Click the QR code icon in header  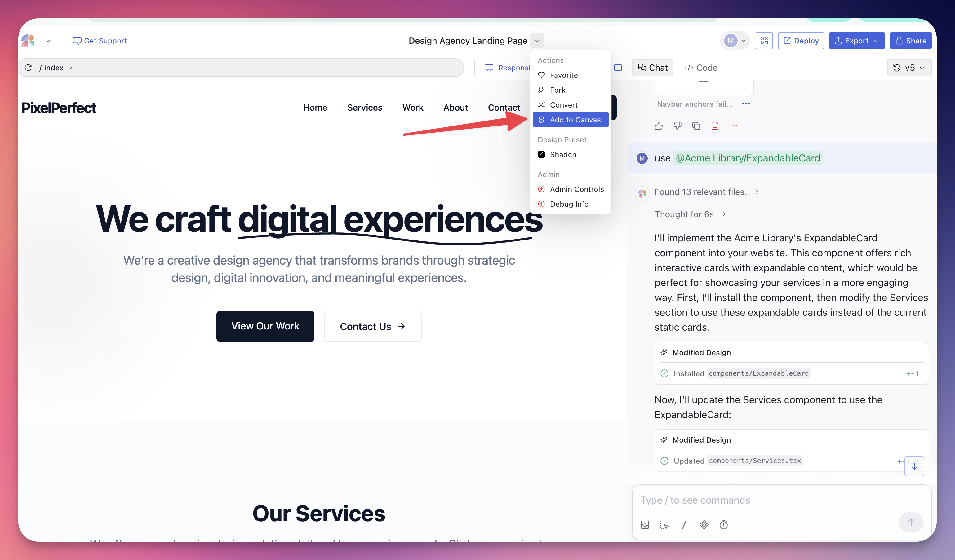pyautogui.click(x=764, y=41)
